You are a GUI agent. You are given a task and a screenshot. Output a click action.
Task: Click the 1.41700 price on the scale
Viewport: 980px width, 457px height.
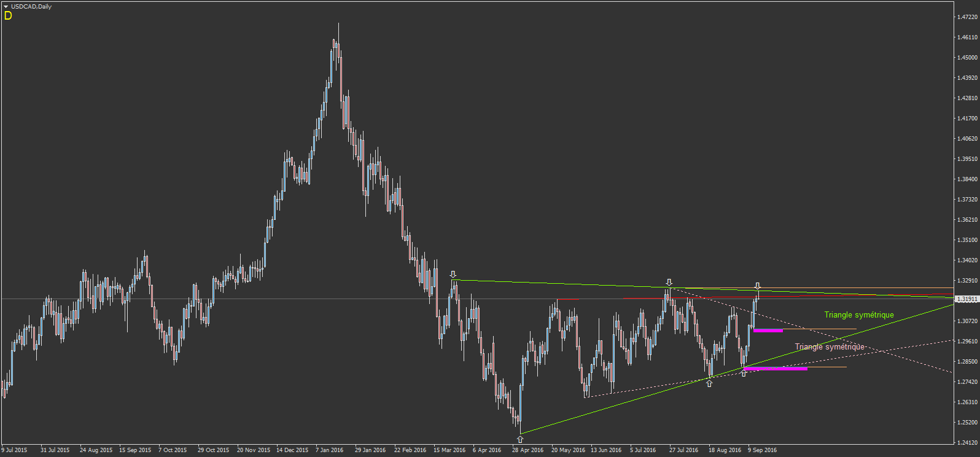[967, 119]
